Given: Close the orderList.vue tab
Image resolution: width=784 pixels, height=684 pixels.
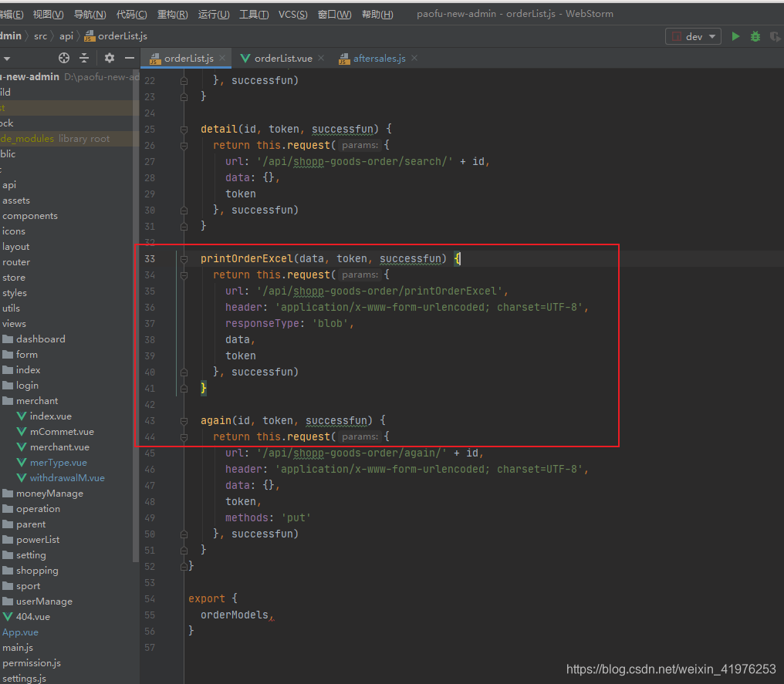Looking at the screenshot, I should tap(321, 58).
